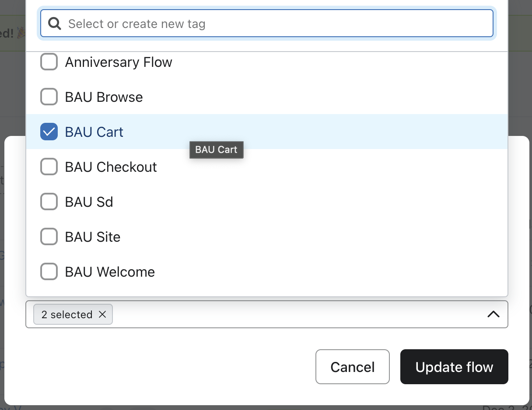Screen dimensions: 532x410
Task: Check the BAU Welcome checkbox
Action: (49, 272)
